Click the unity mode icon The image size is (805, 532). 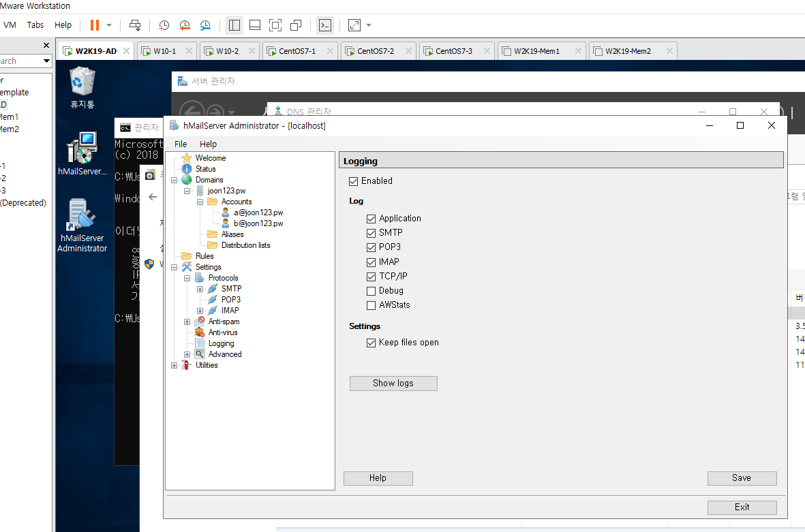296,25
